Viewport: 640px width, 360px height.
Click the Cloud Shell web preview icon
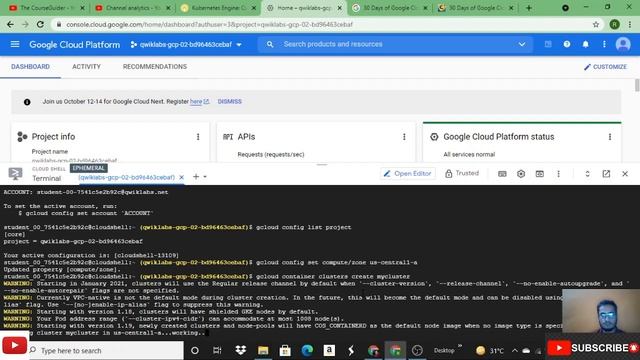click(540, 174)
